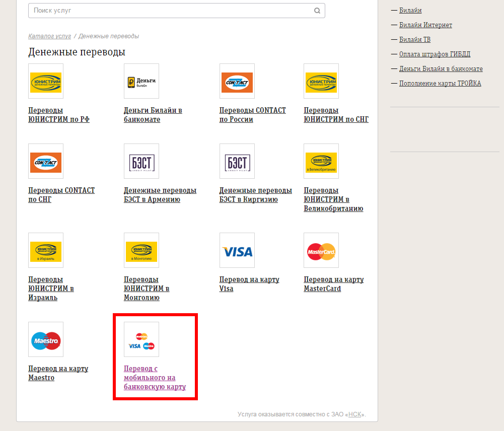504x431 pixels.
Task: Follow Переводы ЮНИСТРИМ в Монголию link
Action: click(147, 289)
